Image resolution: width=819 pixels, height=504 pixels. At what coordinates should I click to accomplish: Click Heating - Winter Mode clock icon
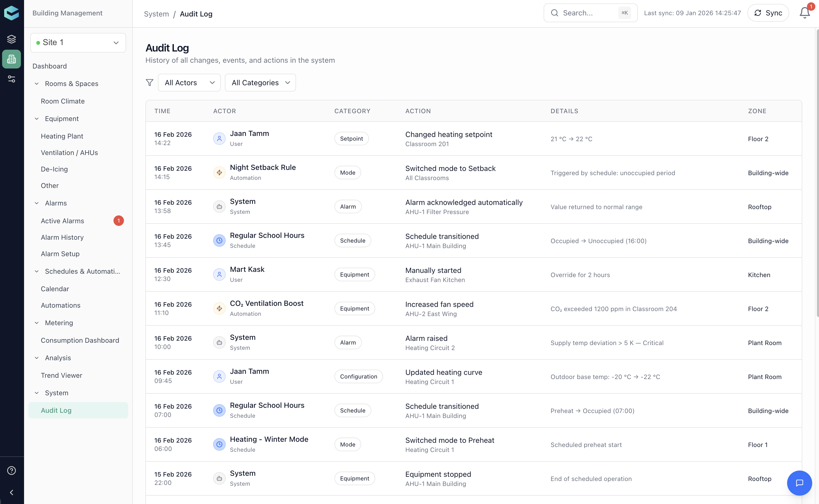[219, 444]
